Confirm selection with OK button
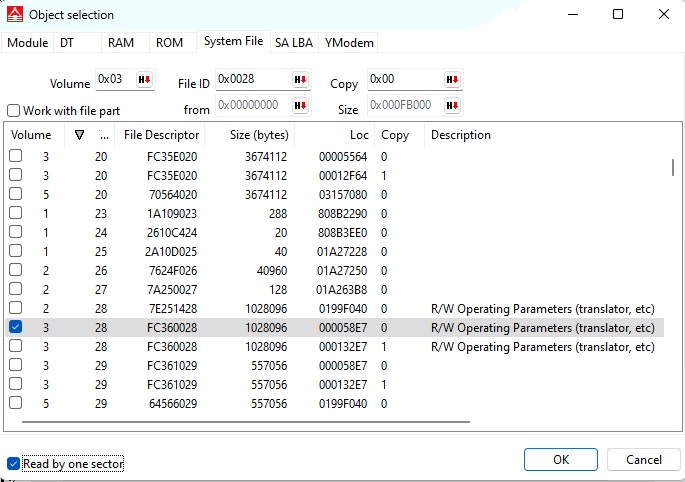 (561, 460)
